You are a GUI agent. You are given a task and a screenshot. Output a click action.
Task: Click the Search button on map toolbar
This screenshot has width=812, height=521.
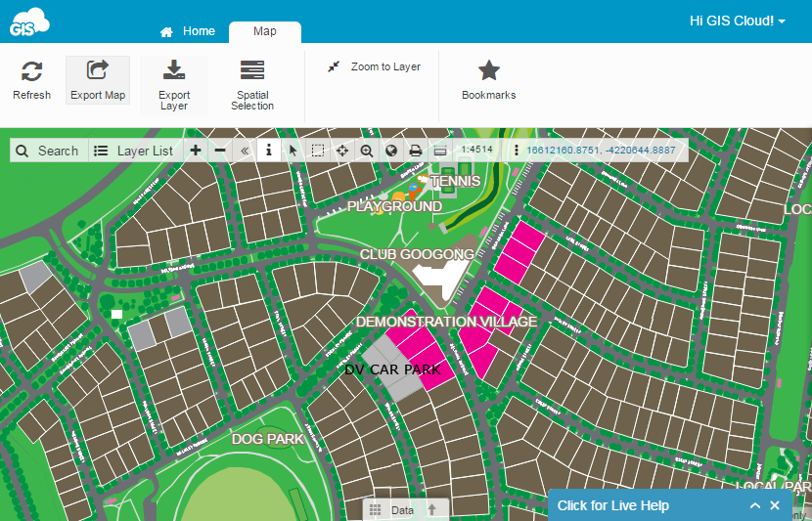[x=49, y=151]
